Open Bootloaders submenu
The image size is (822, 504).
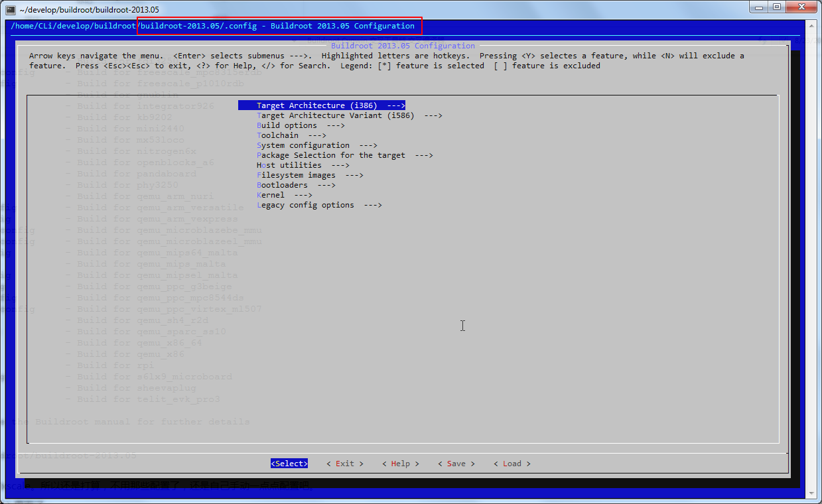tap(296, 185)
